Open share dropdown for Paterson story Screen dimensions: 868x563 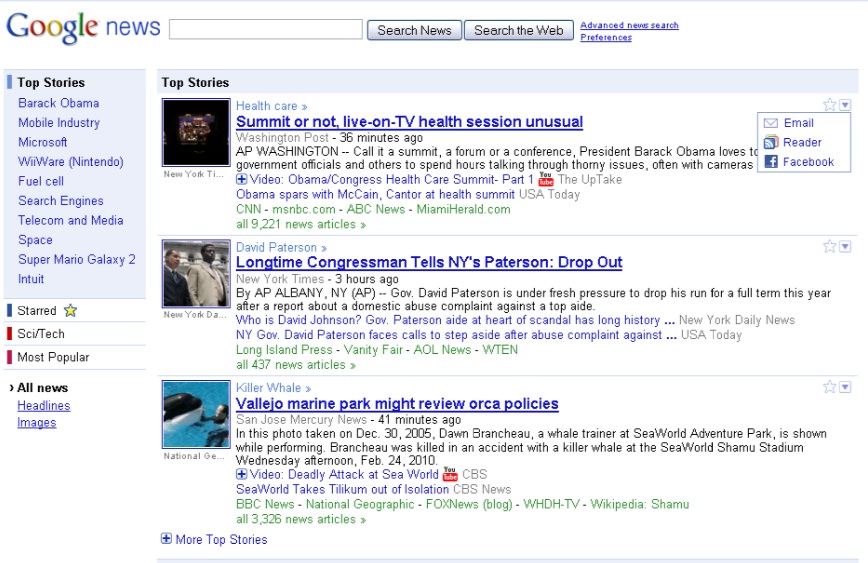click(845, 247)
